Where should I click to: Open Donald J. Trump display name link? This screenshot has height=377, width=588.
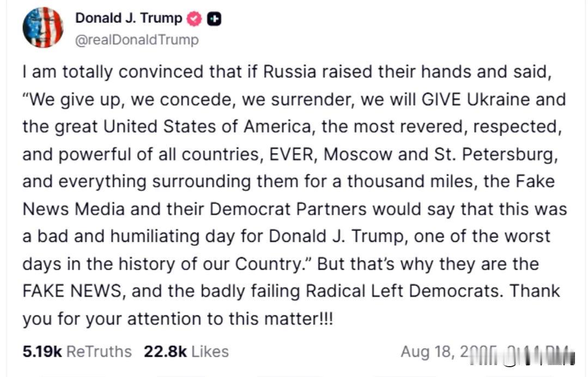[129, 18]
